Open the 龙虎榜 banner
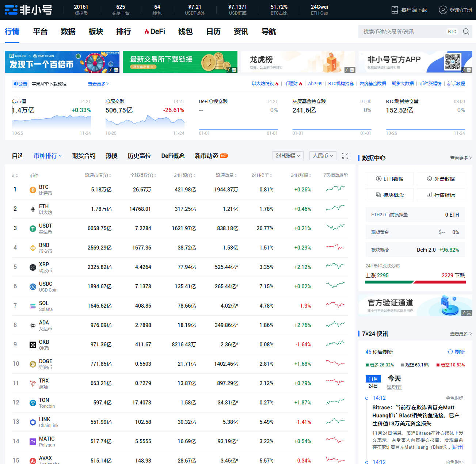 coord(298,62)
